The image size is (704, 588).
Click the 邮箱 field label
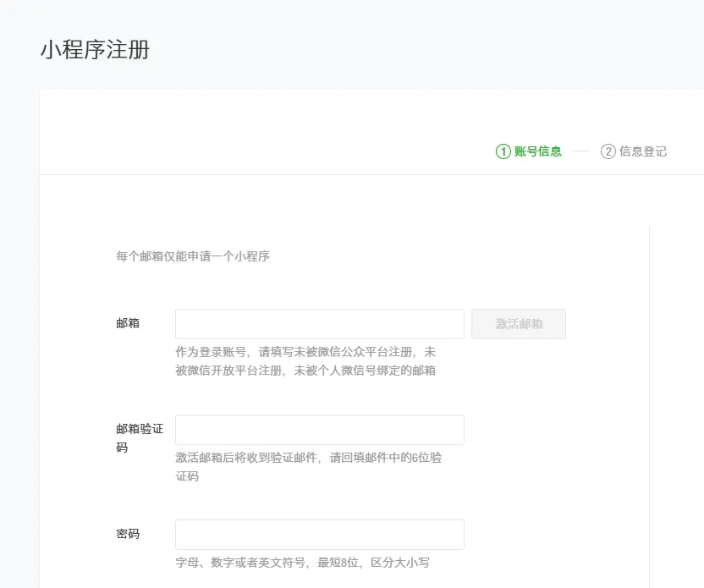coord(127,324)
